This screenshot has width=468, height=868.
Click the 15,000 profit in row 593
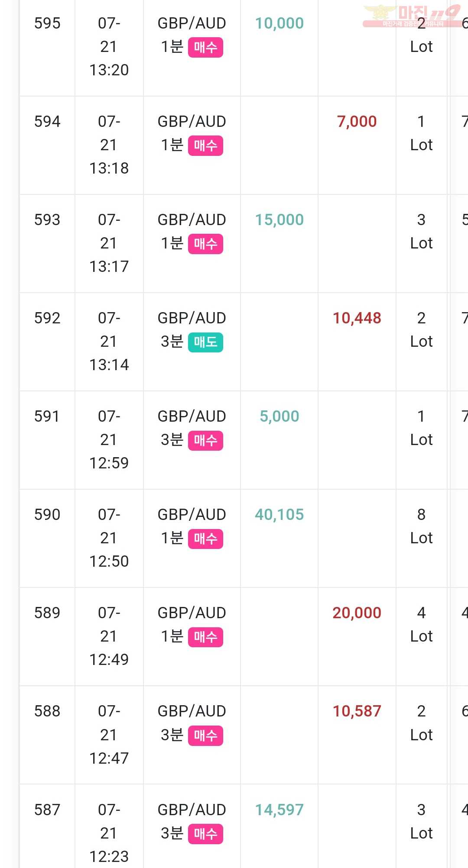(279, 219)
